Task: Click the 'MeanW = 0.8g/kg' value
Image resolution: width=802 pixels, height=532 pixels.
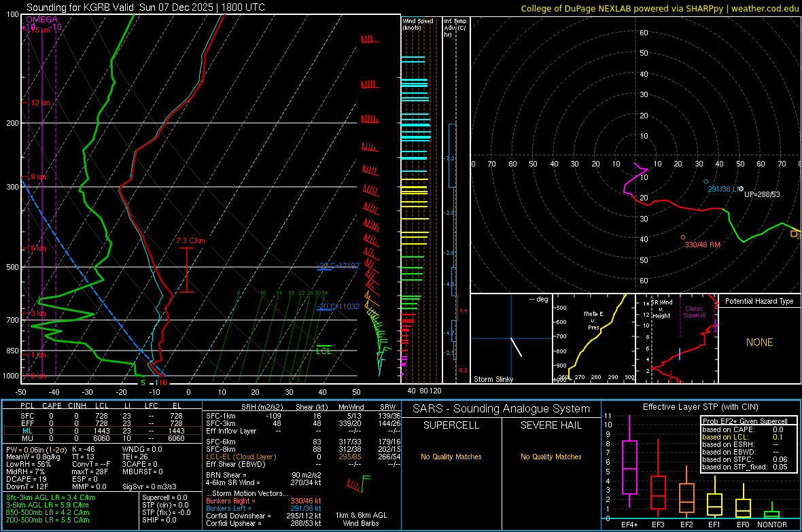Action: tap(33, 457)
